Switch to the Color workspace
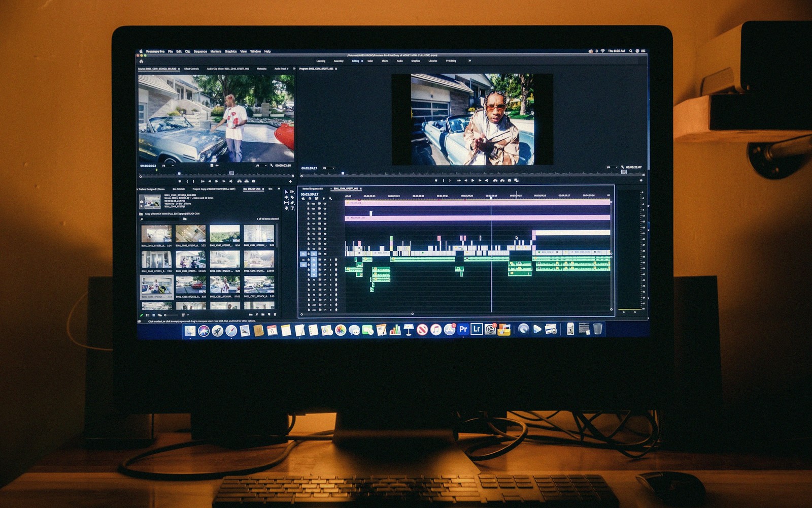 click(370, 61)
